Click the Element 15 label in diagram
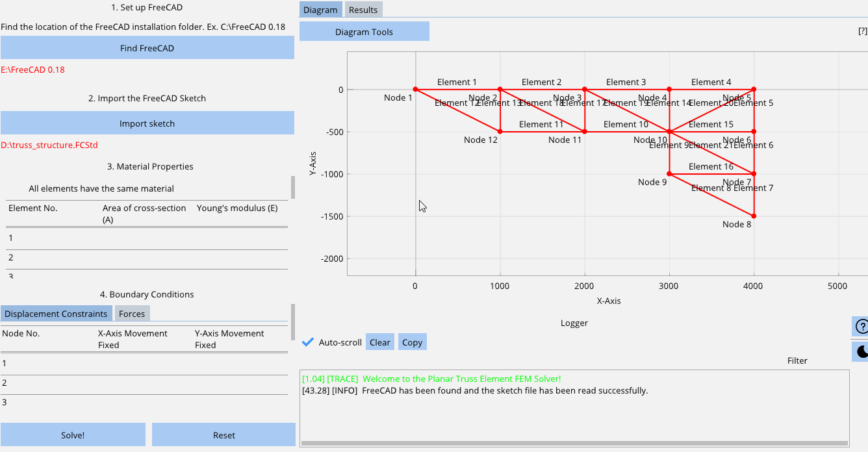The height and width of the screenshot is (452, 868). 711,124
